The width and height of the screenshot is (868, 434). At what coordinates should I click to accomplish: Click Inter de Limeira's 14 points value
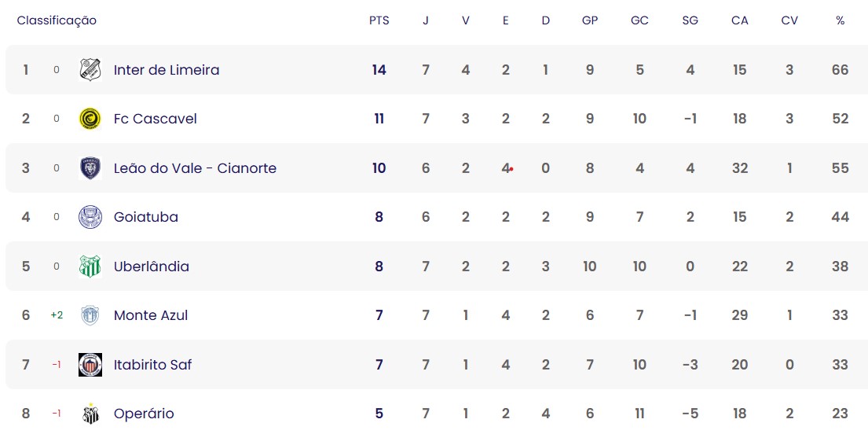point(379,70)
